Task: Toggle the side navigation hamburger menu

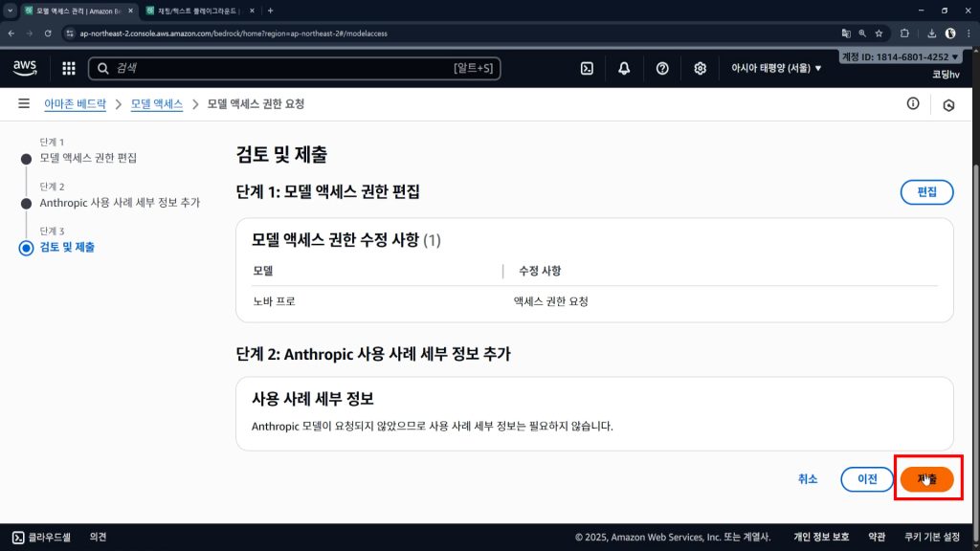Action: tap(24, 103)
